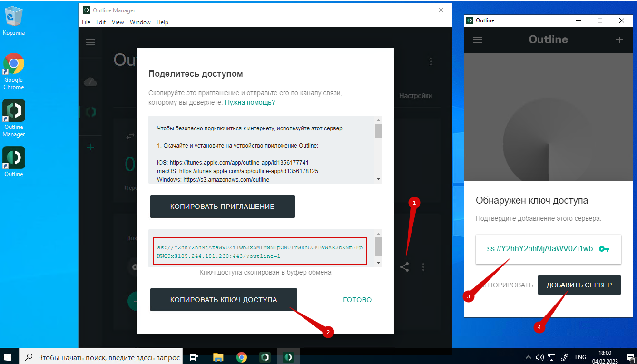Click the pen/ink workspace icon in tray
The width and height of the screenshot is (637, 364).
tap(566, 357)
